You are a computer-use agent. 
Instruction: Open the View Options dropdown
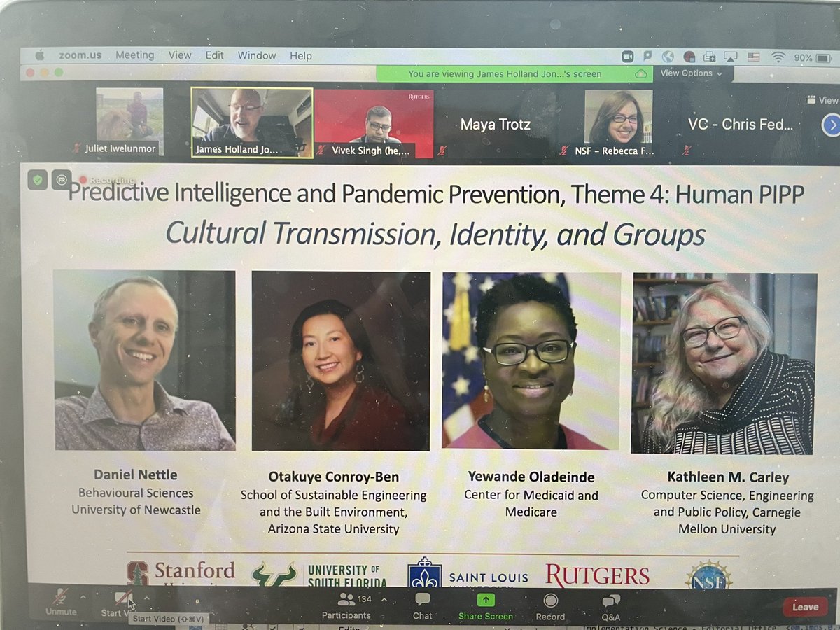(x=691, y=73)
